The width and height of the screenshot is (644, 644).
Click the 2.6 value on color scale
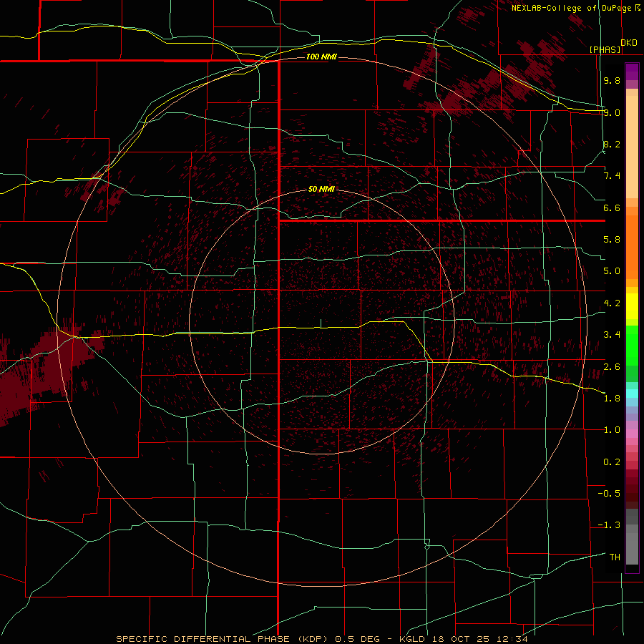point(612,367)
